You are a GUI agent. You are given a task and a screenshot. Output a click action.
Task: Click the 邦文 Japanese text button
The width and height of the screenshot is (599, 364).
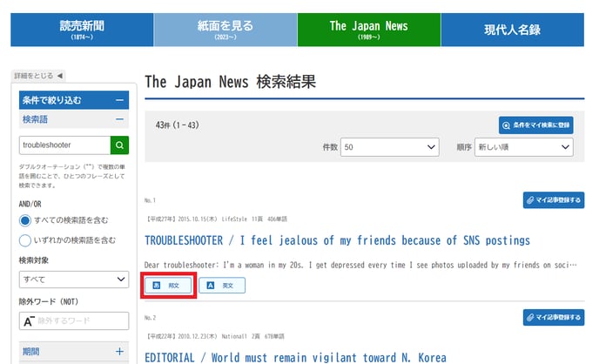[x=168, y=285]
